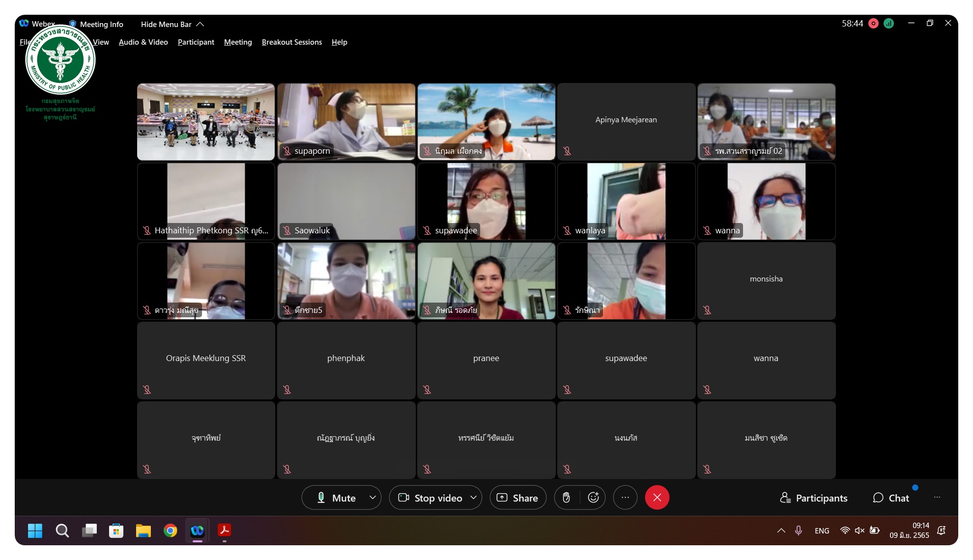Viewport: 973px width, 560px height.
Task: Open the connection statistics icon in title bar
Action: pos(888,24)
